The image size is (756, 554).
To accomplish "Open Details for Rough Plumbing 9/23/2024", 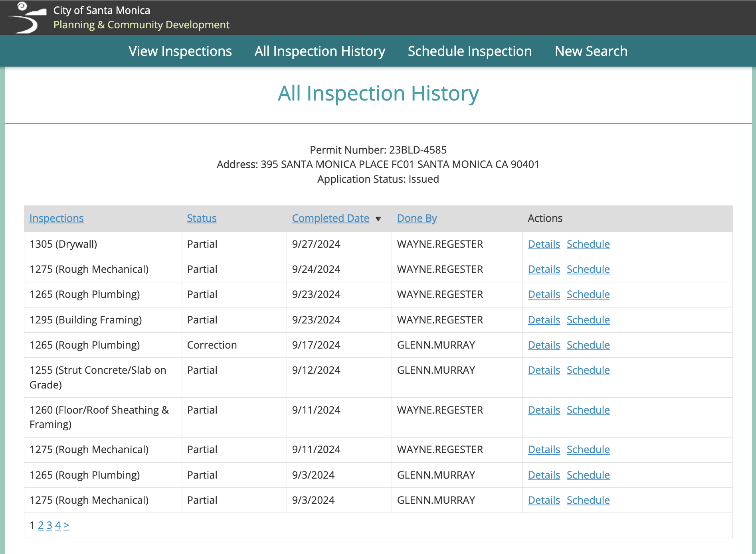I will (544, 294).
